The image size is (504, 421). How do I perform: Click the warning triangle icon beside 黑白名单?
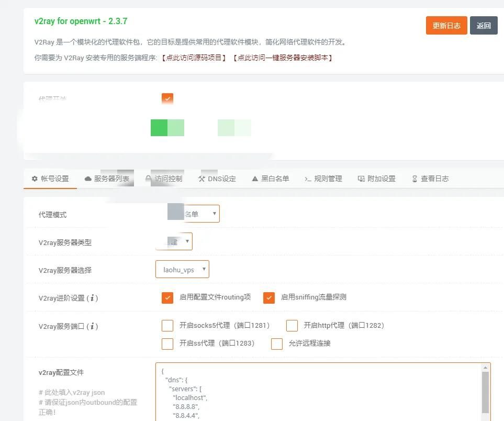(x=255, y=179)
